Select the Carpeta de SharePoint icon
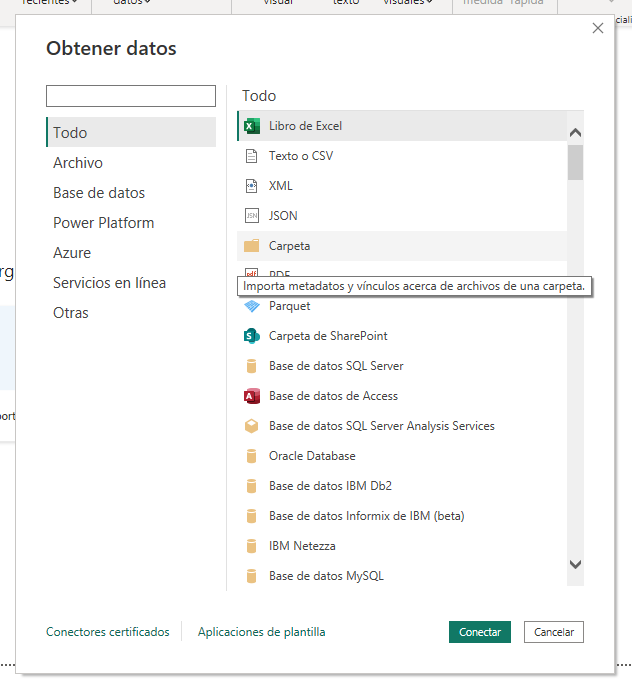Viewport: 632px width, 690px height. [252, 336]
